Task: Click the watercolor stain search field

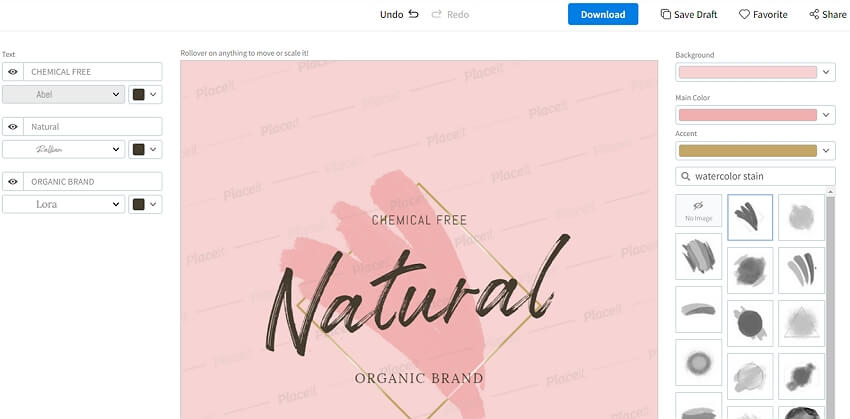Action: point(755,176)
